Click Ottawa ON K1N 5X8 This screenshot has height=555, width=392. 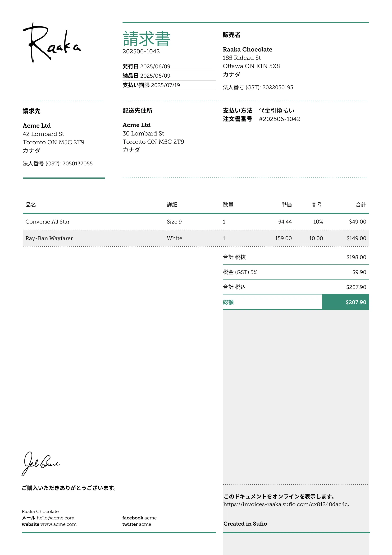pos(251,66)
